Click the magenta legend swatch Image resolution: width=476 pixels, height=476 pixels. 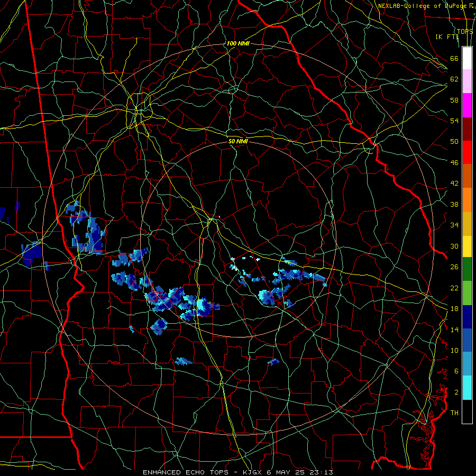tap(467, 105)
